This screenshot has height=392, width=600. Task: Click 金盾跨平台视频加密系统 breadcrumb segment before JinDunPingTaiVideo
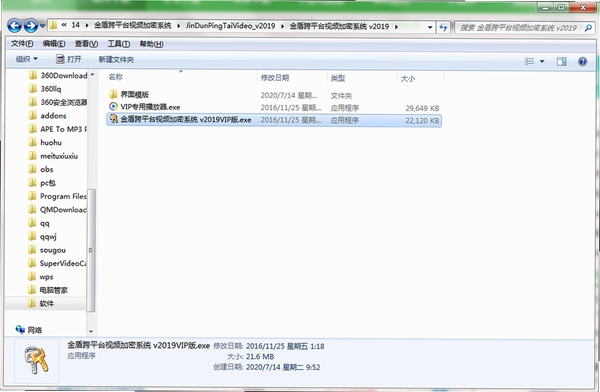pos(133,26)
